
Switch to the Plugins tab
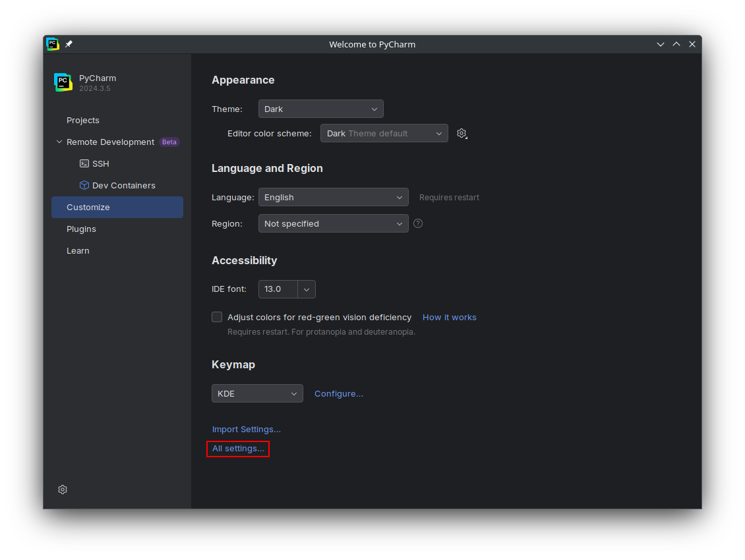(x=81, y=229)
